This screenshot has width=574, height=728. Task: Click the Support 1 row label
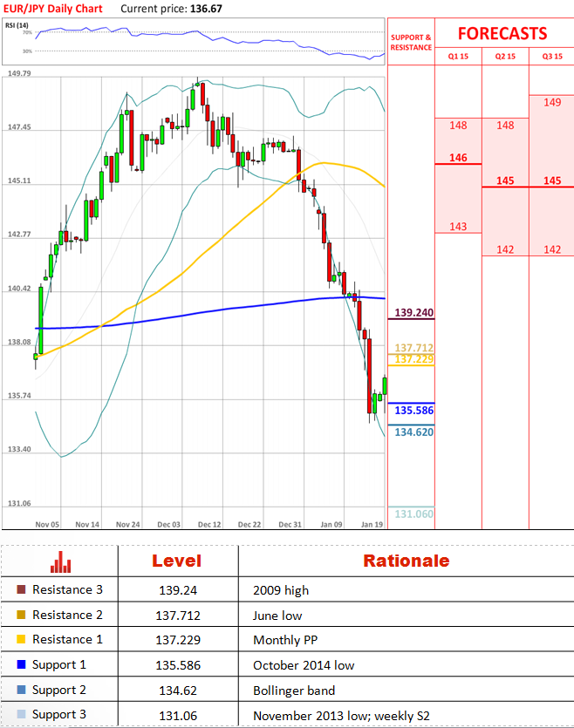[x=59, y=665]
